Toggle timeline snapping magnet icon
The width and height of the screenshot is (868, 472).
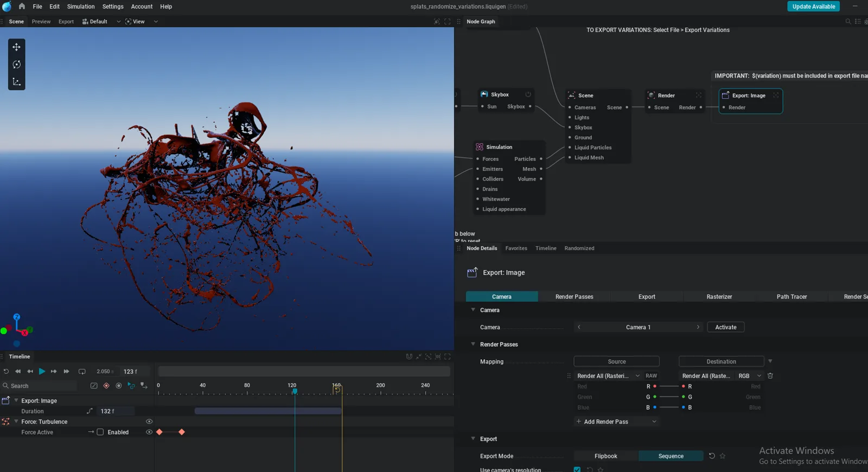coord(409,356)
